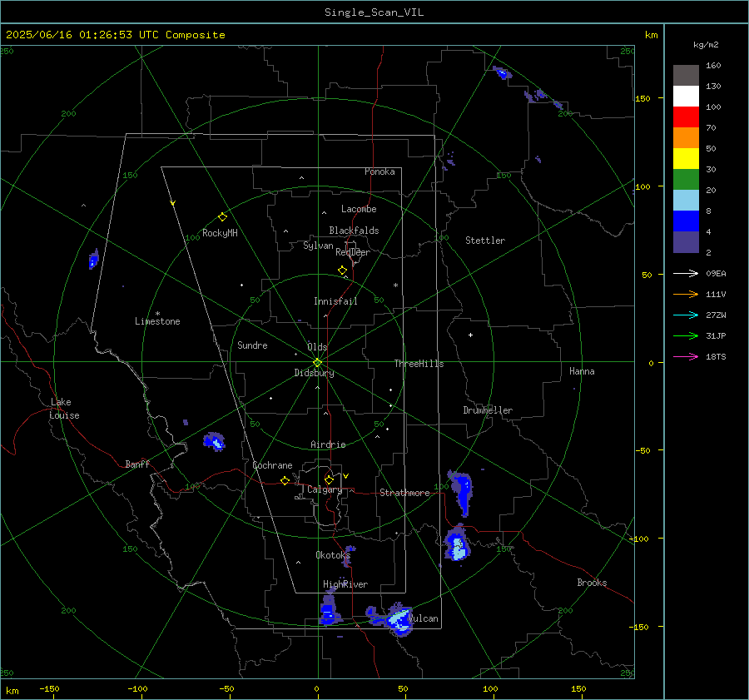Screen dimensions: 749x700
Task: Click the yellow diamond marker below Cochrane
Action: tap(285, 480)
